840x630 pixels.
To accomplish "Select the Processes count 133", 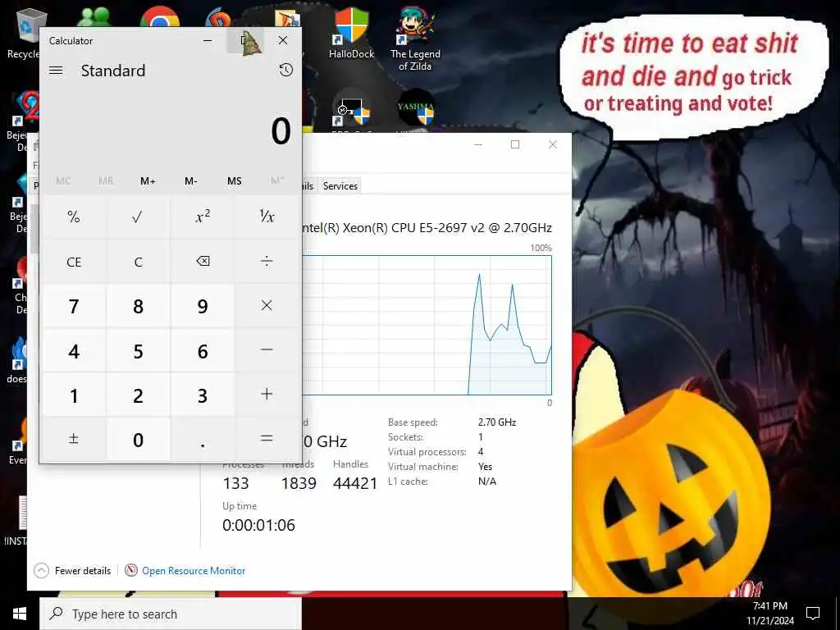I will click(235, 483).
